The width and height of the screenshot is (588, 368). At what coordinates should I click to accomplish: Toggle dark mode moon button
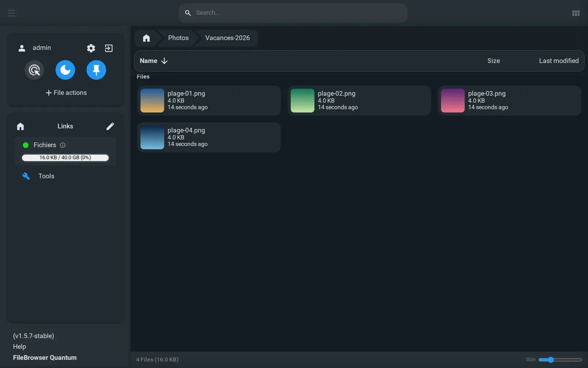point(65,70)
